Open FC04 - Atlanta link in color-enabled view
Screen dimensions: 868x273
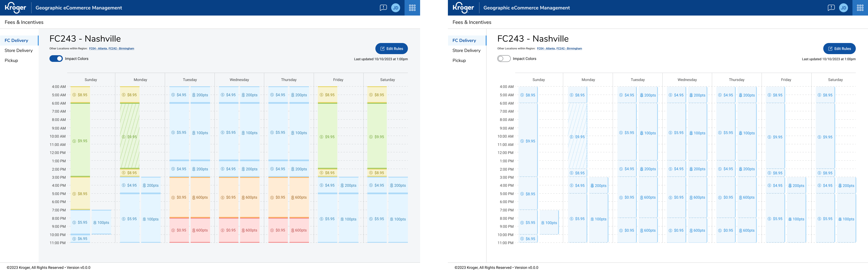(x=98, y=49)
